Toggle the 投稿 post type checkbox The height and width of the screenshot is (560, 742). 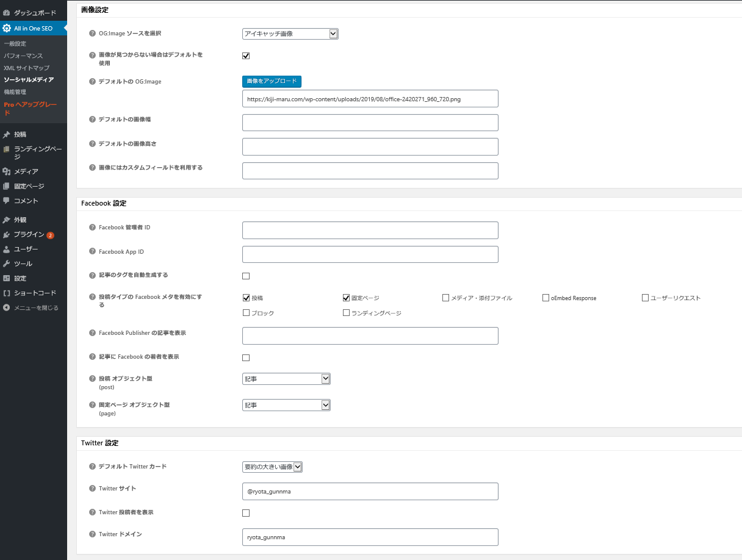click(246, 298)
